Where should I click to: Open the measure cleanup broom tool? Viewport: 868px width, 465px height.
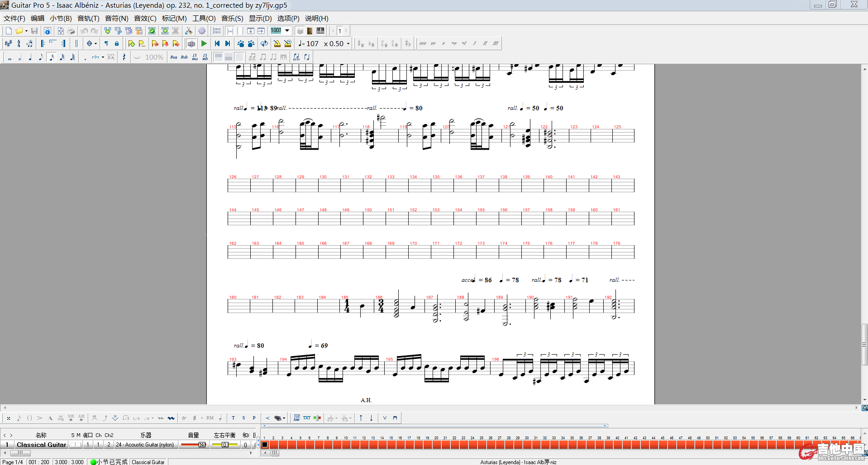tap(189, 31)
